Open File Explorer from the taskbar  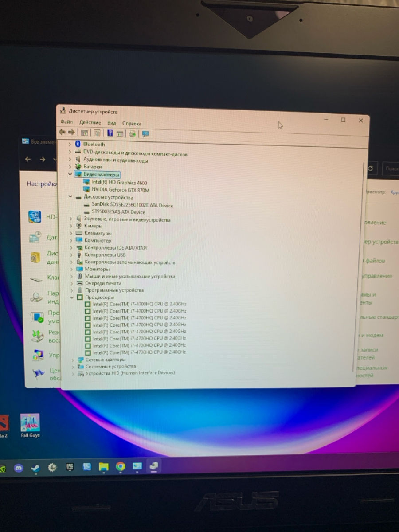(103, 467)
